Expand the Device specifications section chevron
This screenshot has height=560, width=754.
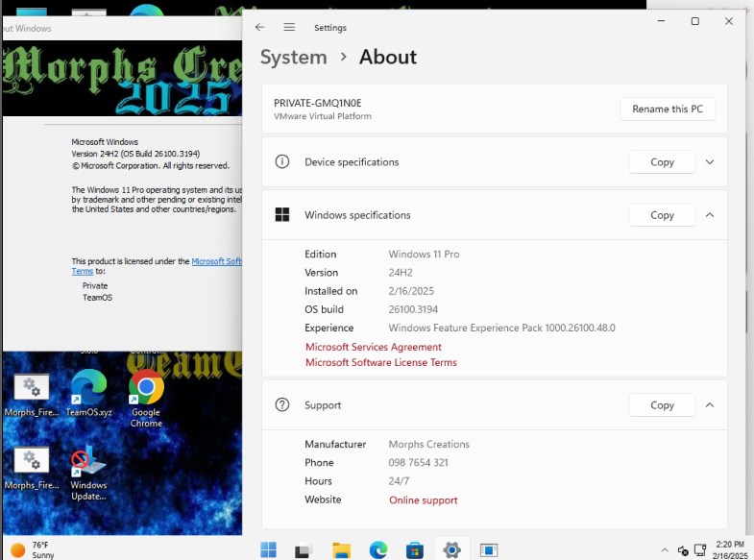tap(710, 162)
